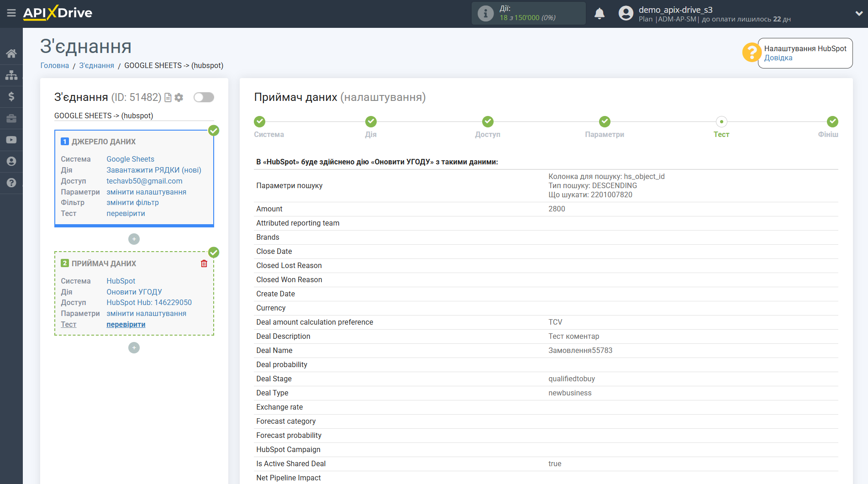Click the HubSpot Campaign row label
The width and height of the screenshot is (868, 484).
click(289, 449)
